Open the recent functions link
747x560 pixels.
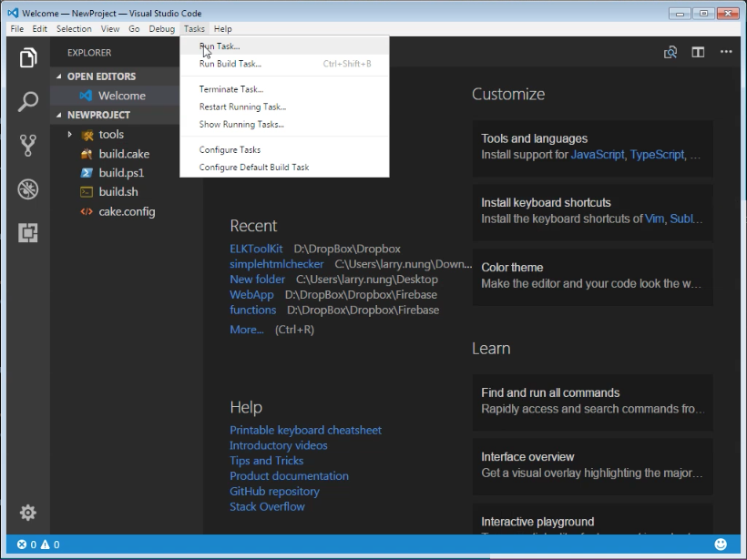[253, 310]
